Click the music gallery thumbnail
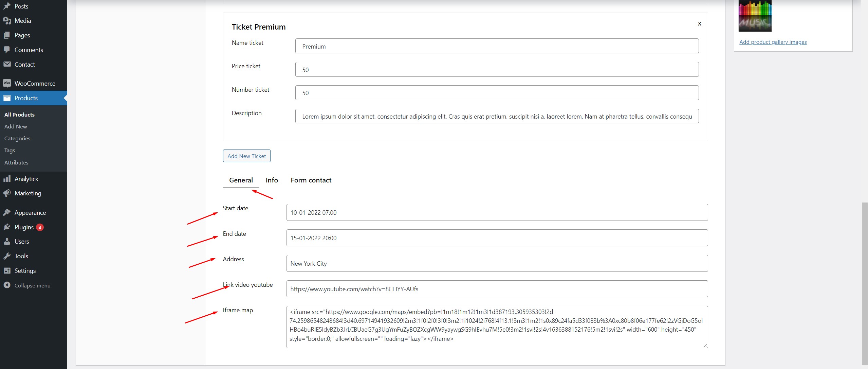Image resolution: width=868 pixels, height=369 pixels. tap(755, 16)
